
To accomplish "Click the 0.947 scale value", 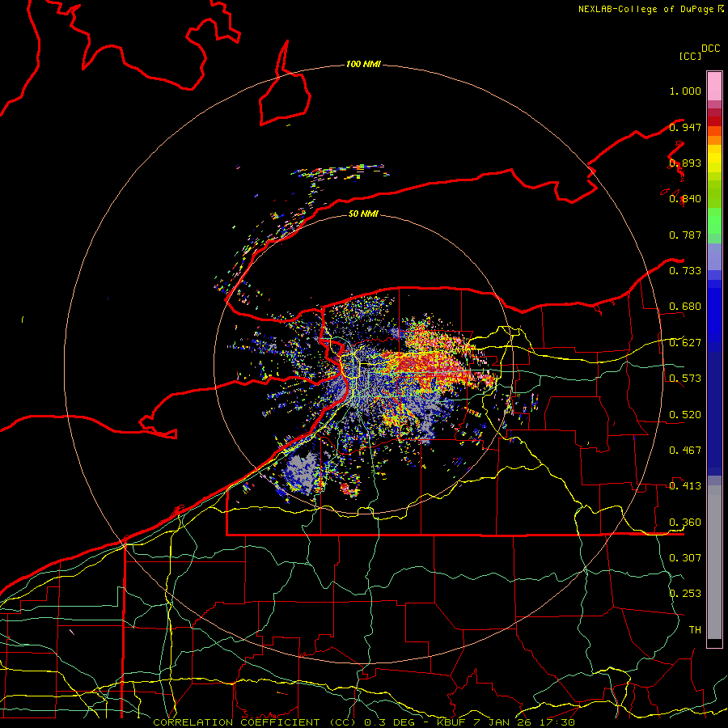I will tap(685, 127).
